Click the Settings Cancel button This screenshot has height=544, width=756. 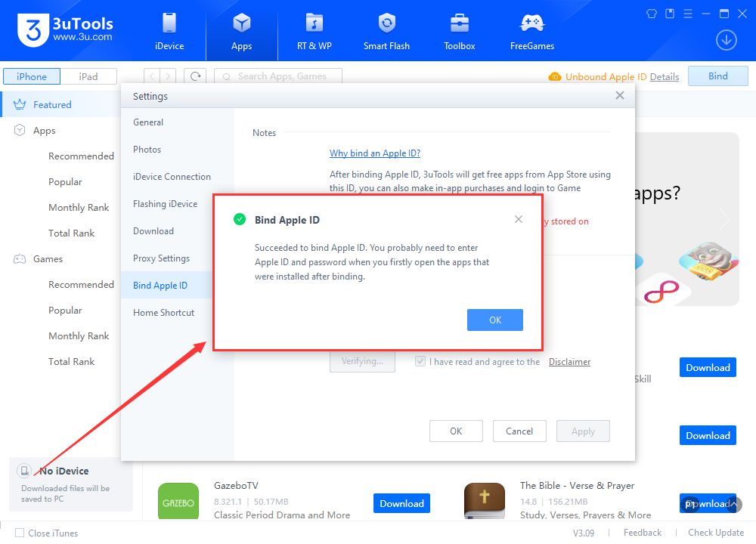coord(519,431)
